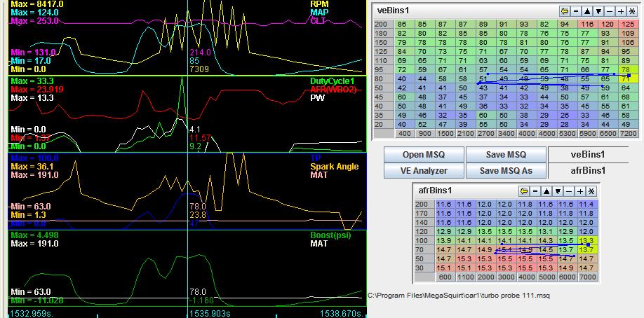Click the 7000 RPM column header in afrBins1
644x318 pixels.
tap(588, 277)
